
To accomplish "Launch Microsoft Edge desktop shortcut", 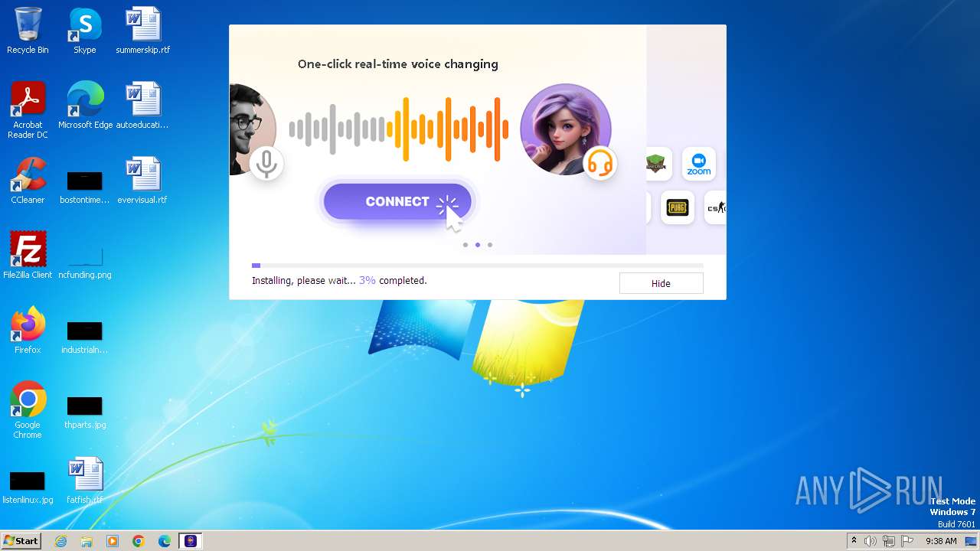I will pyautogui.click(x=85, y=106).
